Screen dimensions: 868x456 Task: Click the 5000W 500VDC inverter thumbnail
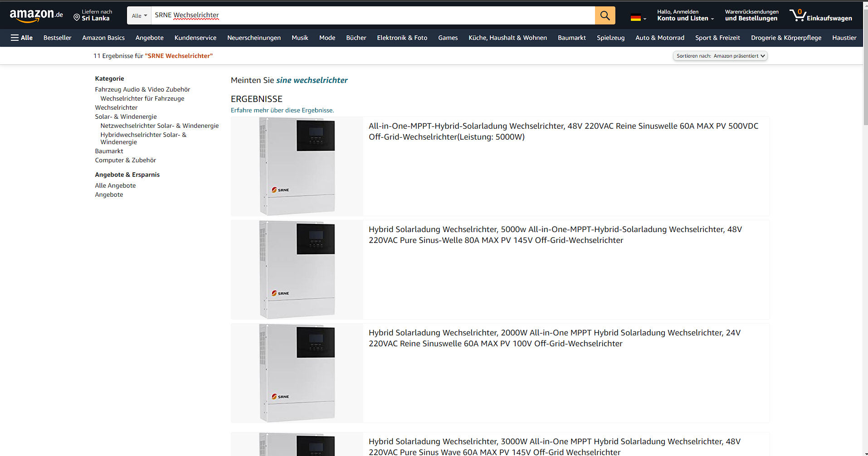pyautogui.click(x=297, y=166)
